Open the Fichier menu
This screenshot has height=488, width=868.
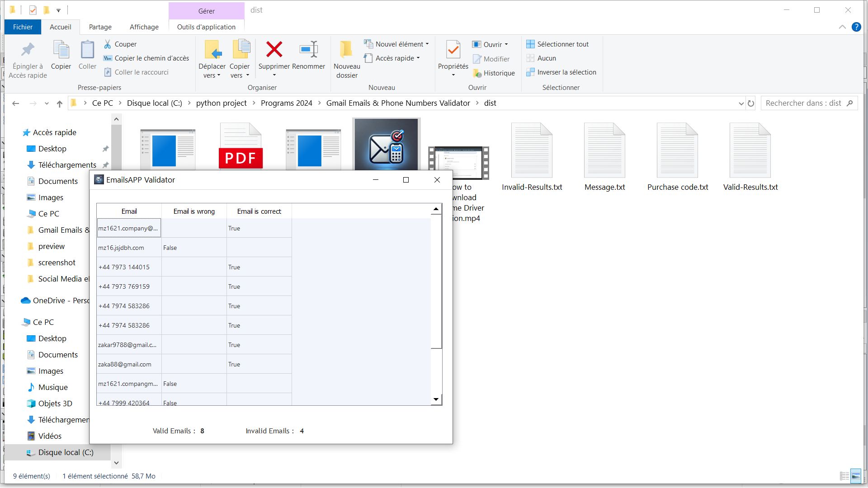[x=23, y=27]
